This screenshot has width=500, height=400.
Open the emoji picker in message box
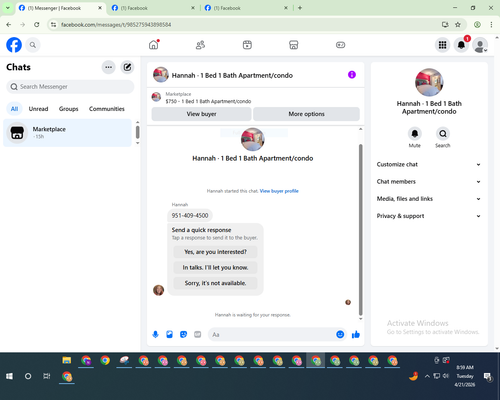click(340, 334)
